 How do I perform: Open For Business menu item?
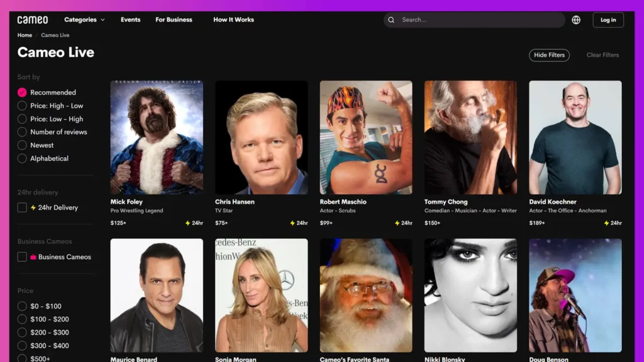click(x=174, y=19)
